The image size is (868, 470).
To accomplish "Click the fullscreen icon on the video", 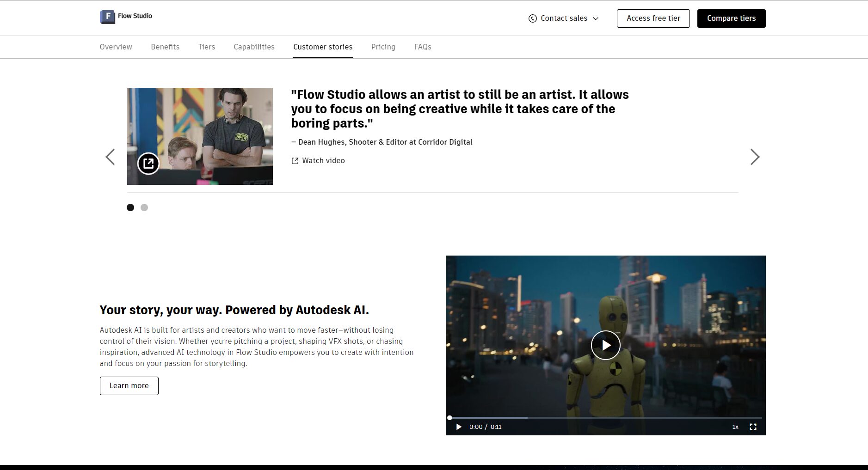I will coord(753,427).
